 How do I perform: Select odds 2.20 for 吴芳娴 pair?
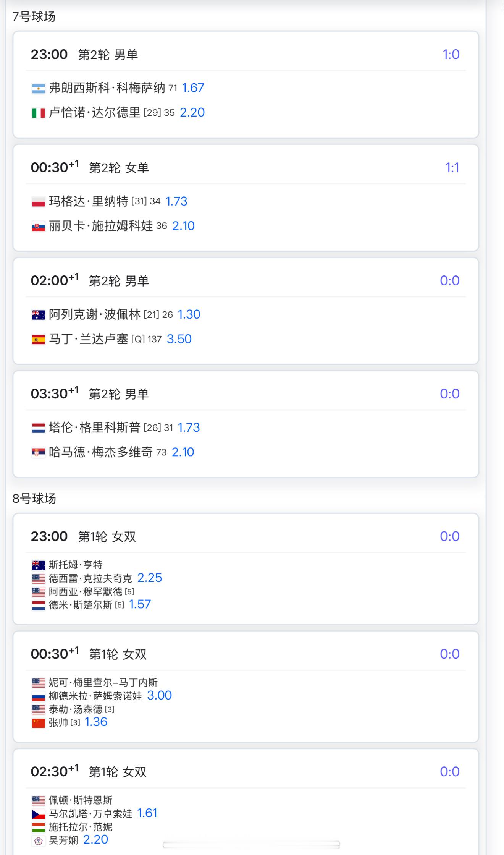click(95, 840)
